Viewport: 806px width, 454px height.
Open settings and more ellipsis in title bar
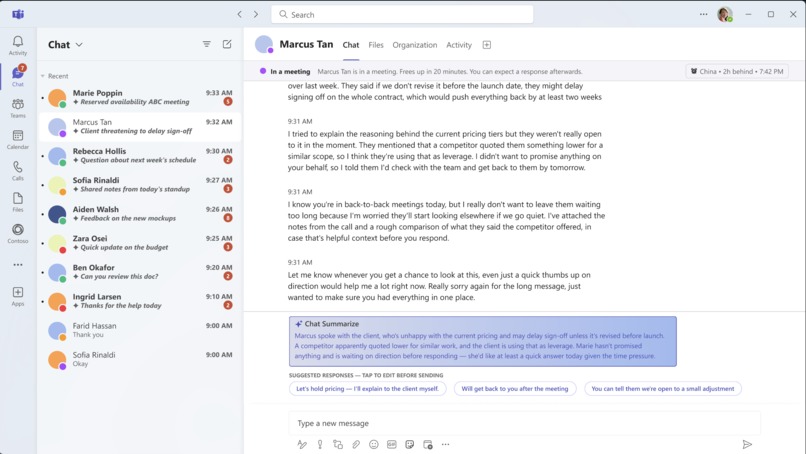[x=703, y=14]
